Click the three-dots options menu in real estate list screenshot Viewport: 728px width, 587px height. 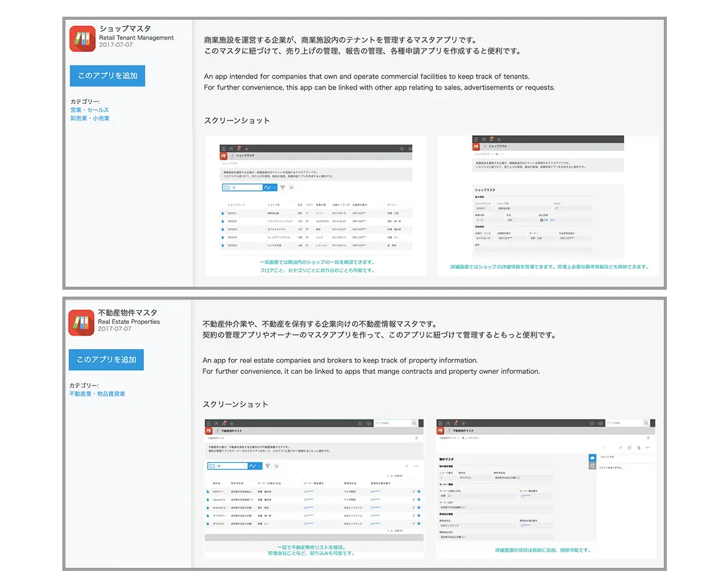pos(416,466)
